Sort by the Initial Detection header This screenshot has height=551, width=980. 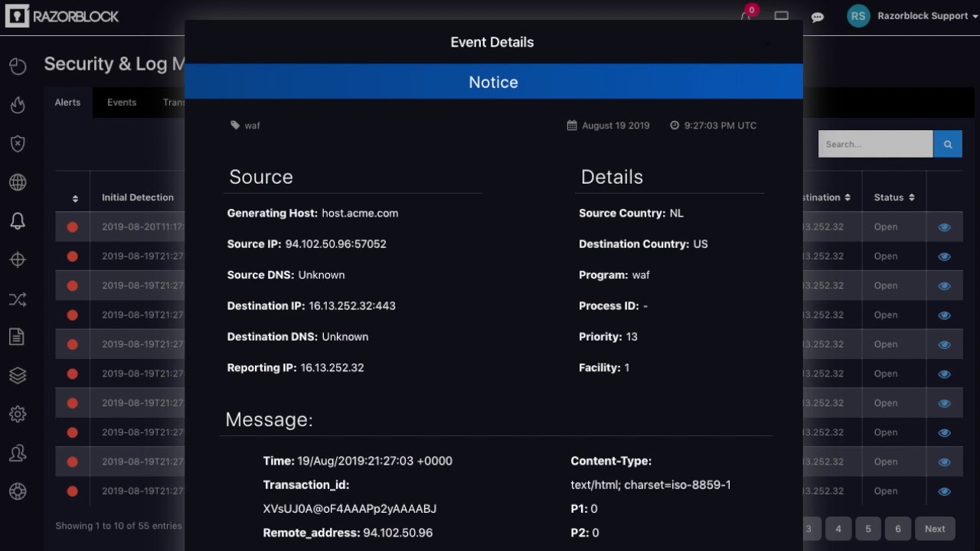(x=138, y=197)
